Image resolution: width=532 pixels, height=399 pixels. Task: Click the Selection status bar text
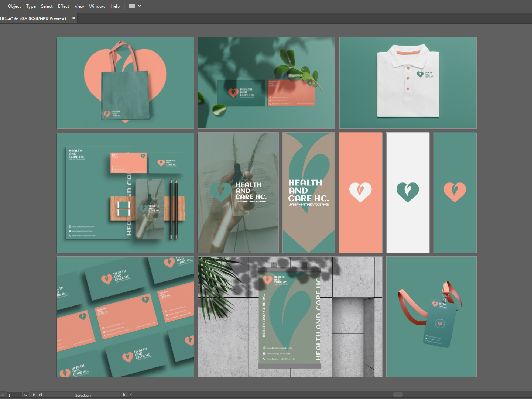83,395
